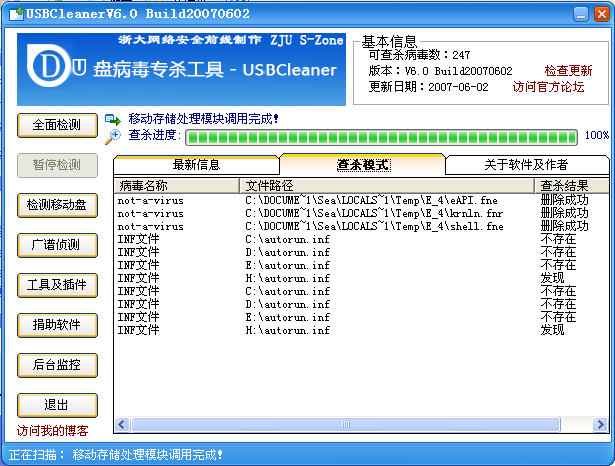Screen dimensions: 615x466
Task: Open 工具及插件 tools and plugins
Action: pyautogui.click(x=57, y=285)
